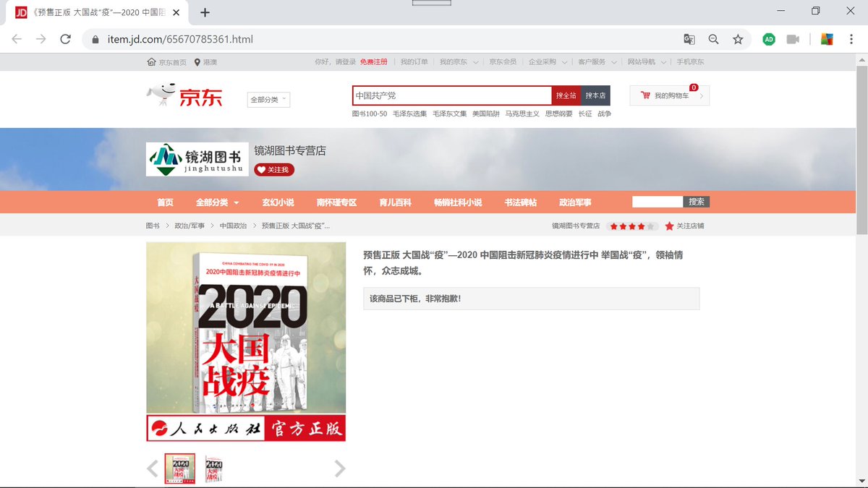Click the store star rating
The image size is (868, 488).
point(633,226)
